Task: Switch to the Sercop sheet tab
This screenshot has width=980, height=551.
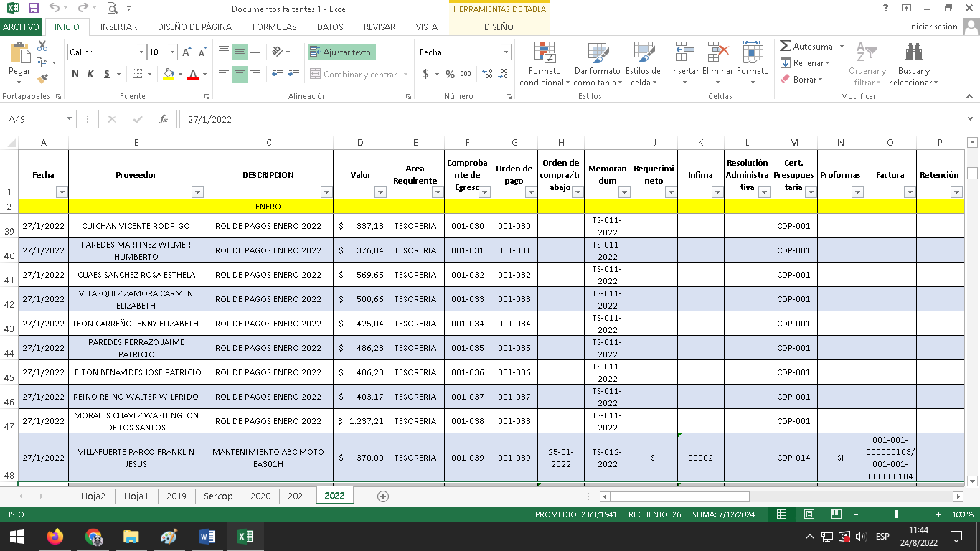Action: [217, 496]
